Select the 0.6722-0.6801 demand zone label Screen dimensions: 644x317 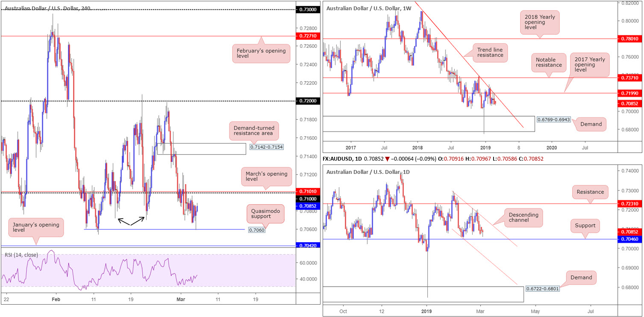click(542, 289)
